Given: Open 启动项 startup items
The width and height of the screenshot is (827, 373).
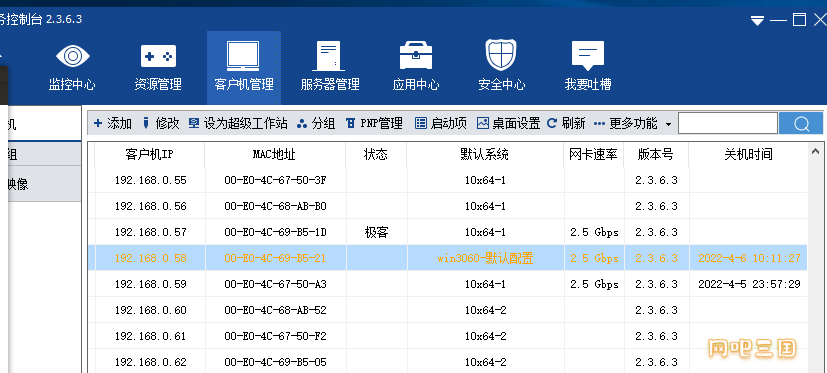Looking at the screenshot, I should [441, 123].
